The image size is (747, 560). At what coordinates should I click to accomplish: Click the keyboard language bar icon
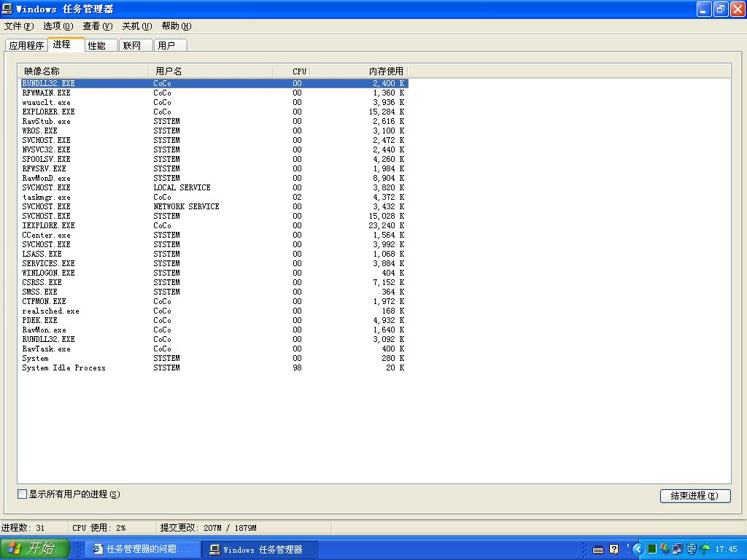pos(598,550)
